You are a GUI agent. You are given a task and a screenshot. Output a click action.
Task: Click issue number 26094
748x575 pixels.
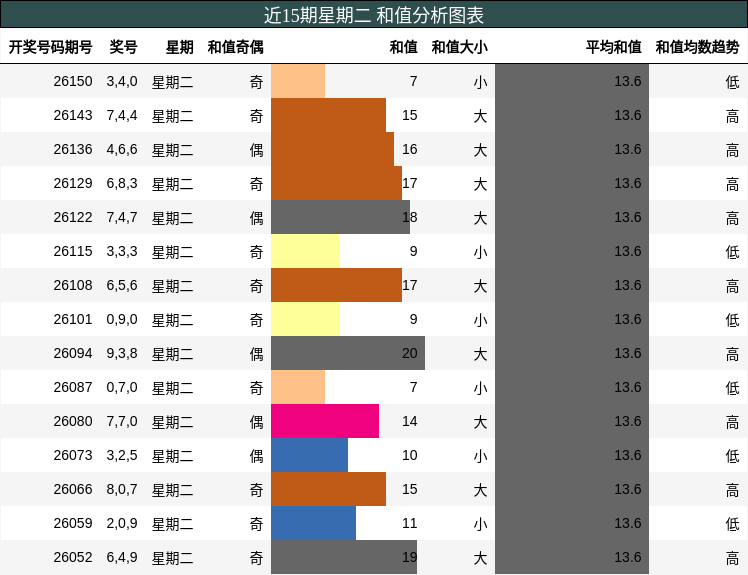(x=73, y=354)
